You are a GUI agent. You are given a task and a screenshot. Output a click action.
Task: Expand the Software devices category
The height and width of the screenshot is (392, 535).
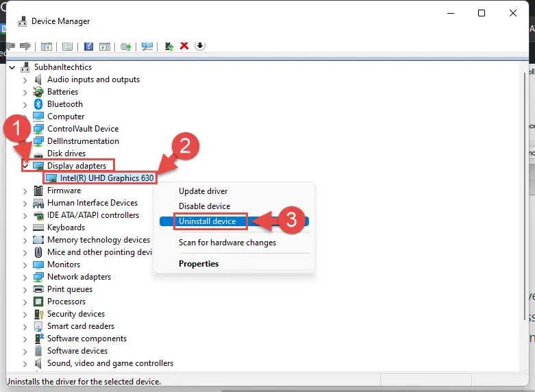pos(25,352)
